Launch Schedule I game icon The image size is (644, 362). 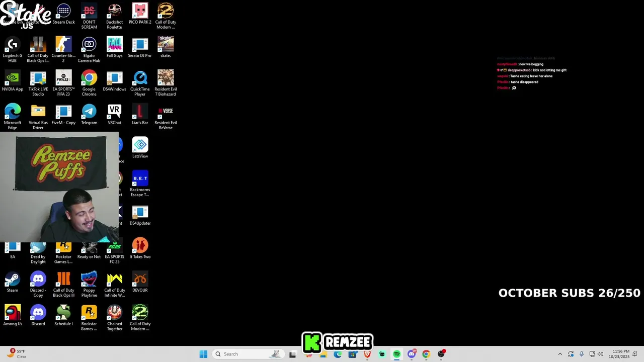[x=63, y=316]
